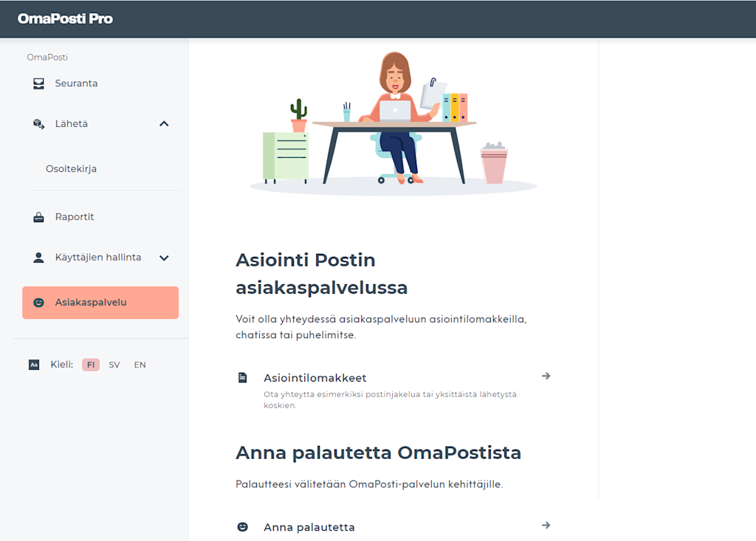Click the Raportit briefcase icon
The height and width of the screenshot is (541, 756).
[38, 217]
